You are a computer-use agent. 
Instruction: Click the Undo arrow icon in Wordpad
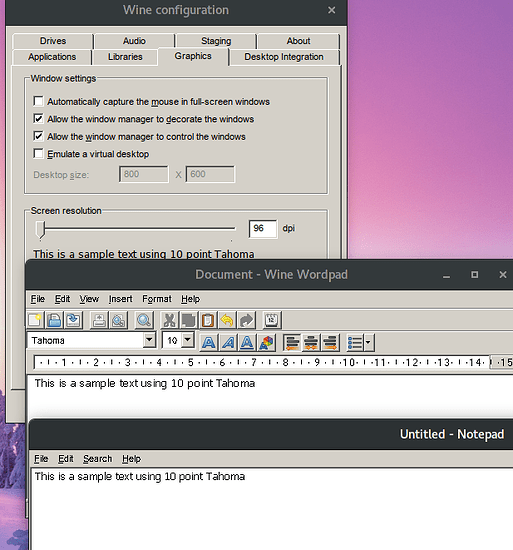pos(227,320)
